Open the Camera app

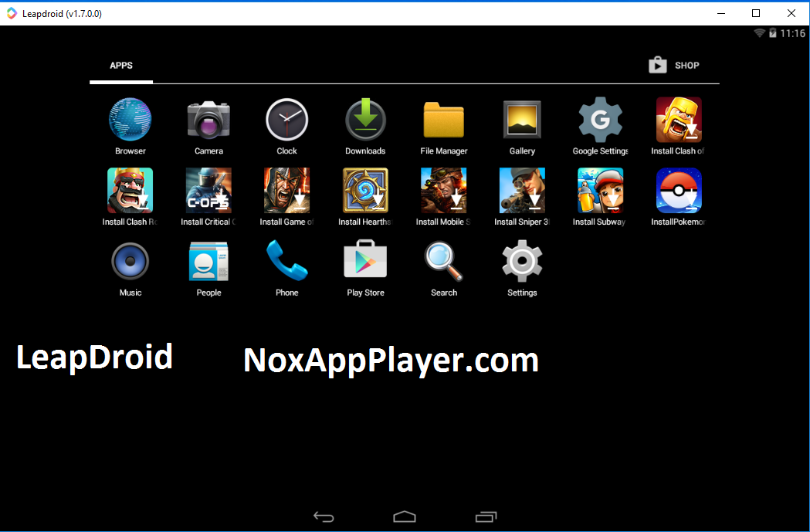coord(208,119)
